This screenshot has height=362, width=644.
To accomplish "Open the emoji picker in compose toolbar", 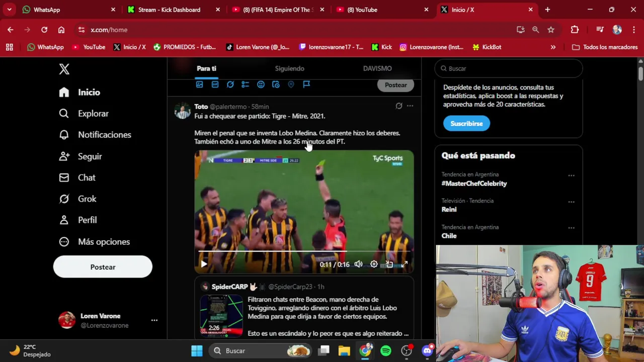I will pyautogui.click(x=261, y=84).
